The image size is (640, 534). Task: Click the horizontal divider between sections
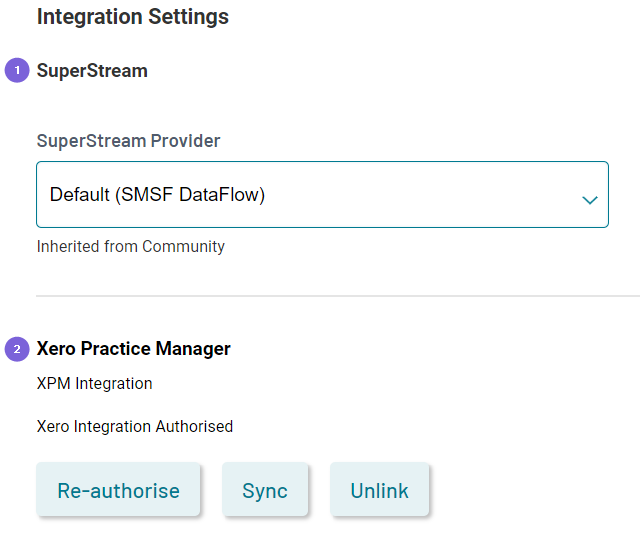click(338, 296)
